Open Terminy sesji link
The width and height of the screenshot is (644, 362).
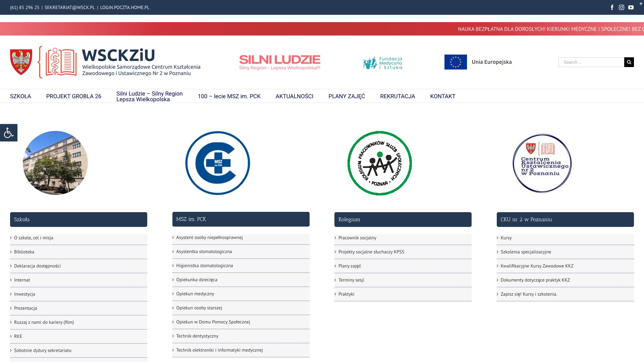[x=351, y=280]
